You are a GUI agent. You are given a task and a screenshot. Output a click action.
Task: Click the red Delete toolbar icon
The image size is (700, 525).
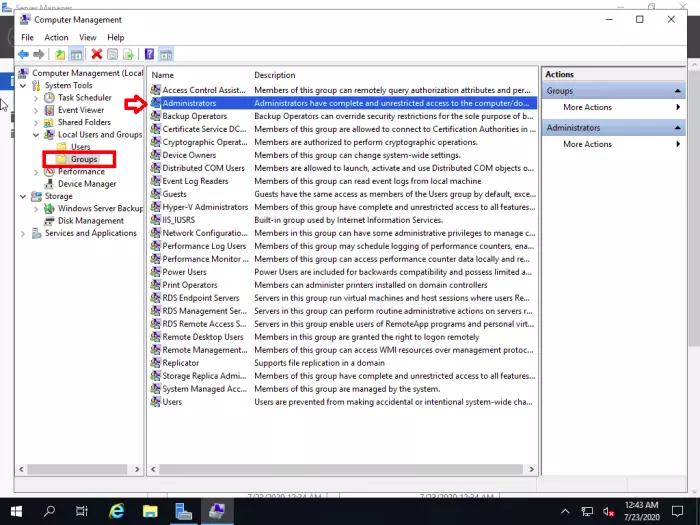[96, 54]
